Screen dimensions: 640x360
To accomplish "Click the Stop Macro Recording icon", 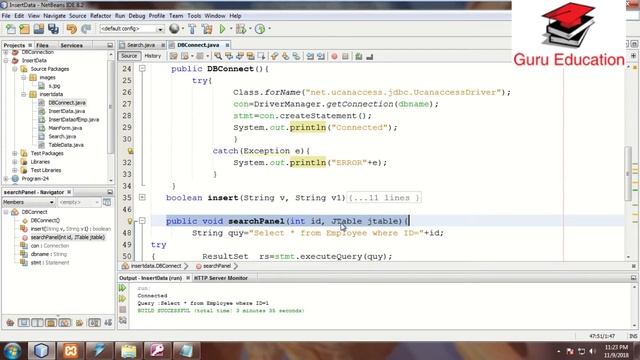I will point(345,56).
